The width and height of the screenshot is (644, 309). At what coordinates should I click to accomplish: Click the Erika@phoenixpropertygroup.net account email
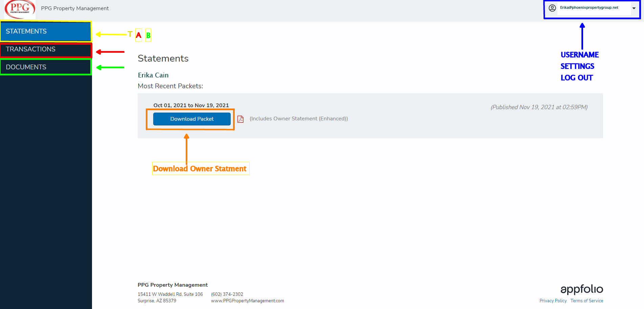tap(589, 7)
